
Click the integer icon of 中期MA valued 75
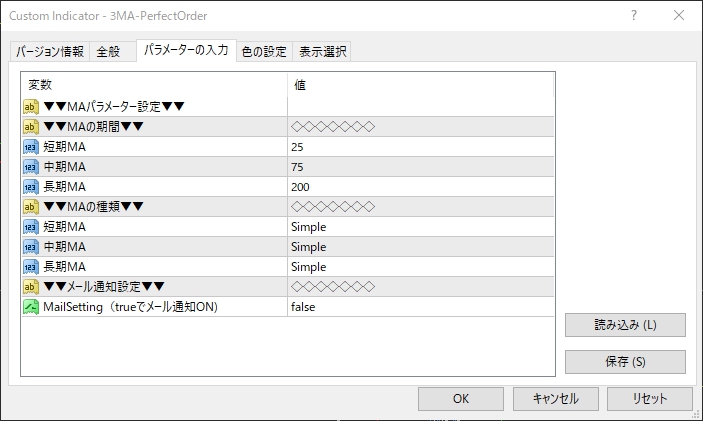(31, 167)
